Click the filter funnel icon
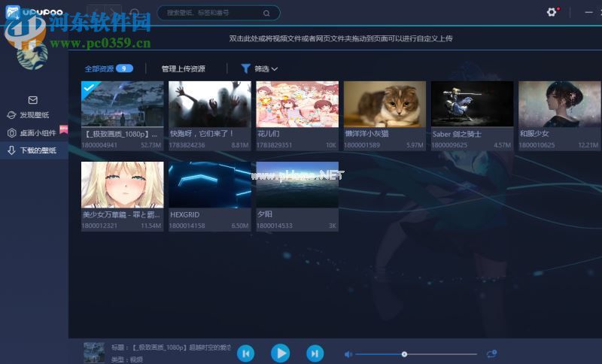This screenshot has width=602, height=364. coord(245,68)
